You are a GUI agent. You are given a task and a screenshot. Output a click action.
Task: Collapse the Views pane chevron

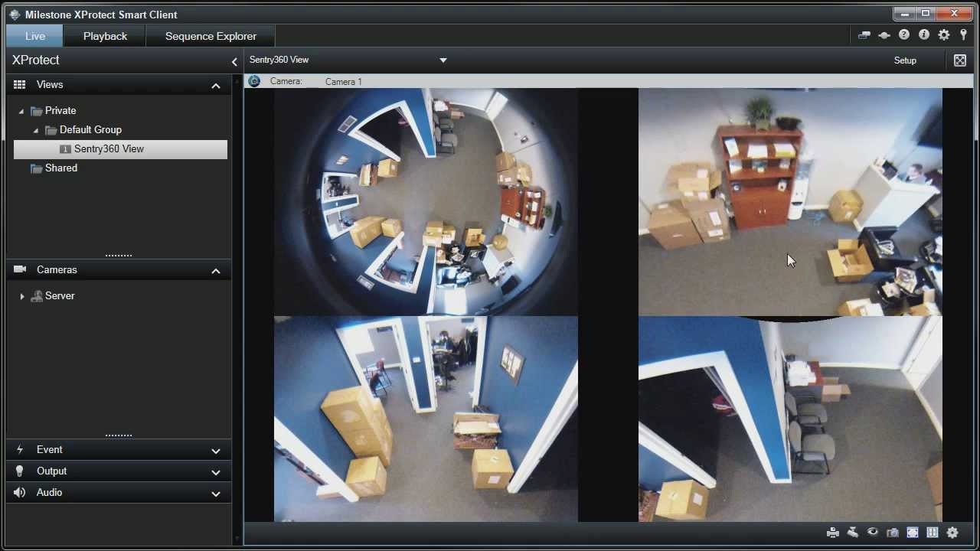[216, 86]
